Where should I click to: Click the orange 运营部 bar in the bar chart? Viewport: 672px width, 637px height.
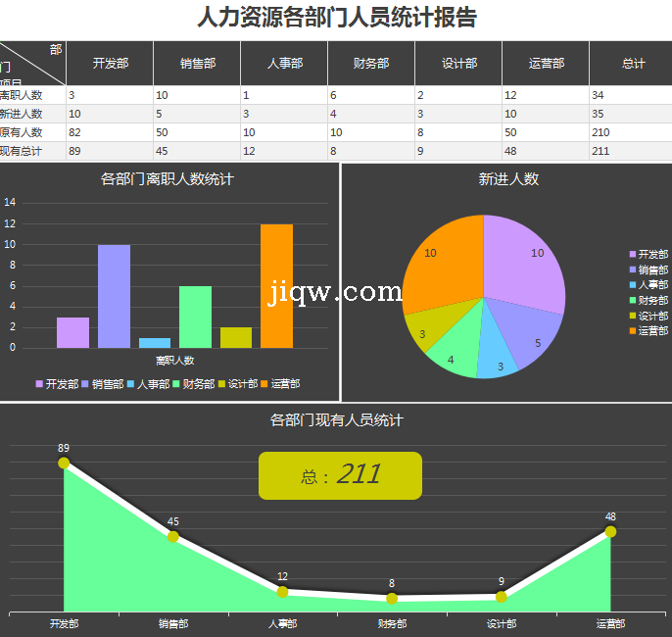pyautogui.click(x=276, y=286)
